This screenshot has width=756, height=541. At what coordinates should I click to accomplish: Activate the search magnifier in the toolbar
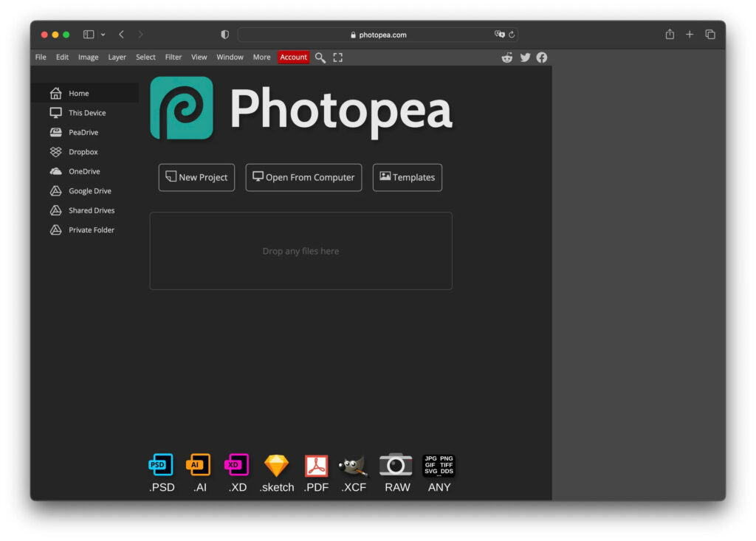coord(320,57)
